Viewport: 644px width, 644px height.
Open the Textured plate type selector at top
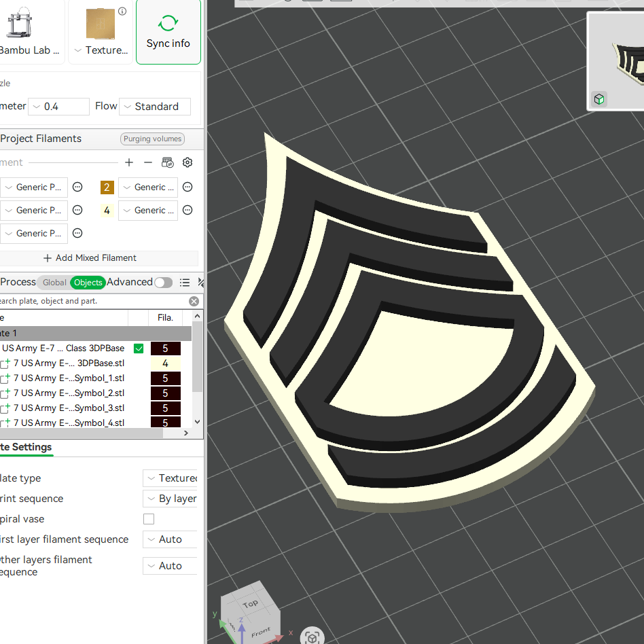click(x=101, y=50)
